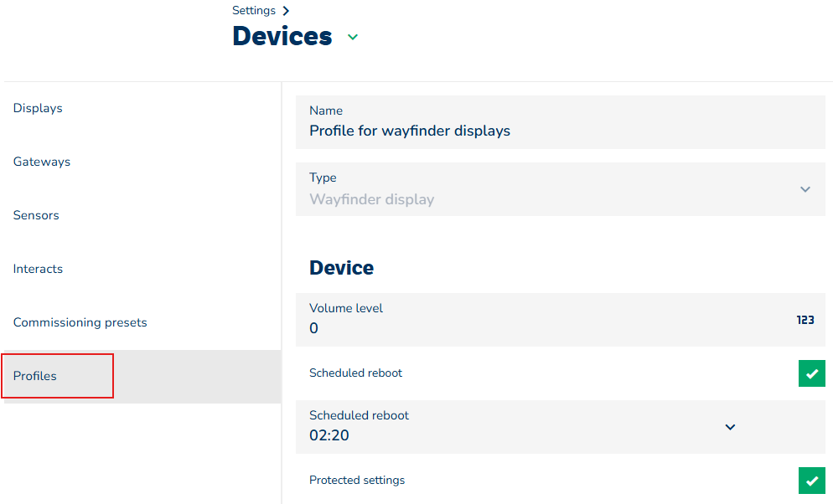
Task: Open Displays in the sidebar
Action: tap(38, 108)
